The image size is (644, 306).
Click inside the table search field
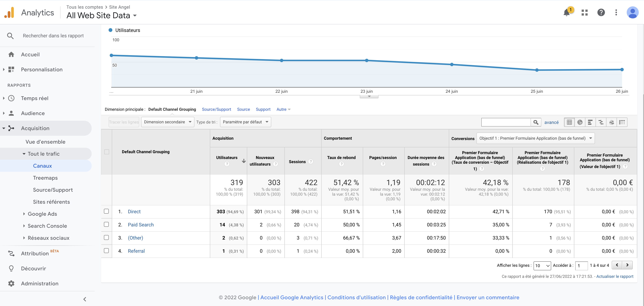click(x=506, y=122)
